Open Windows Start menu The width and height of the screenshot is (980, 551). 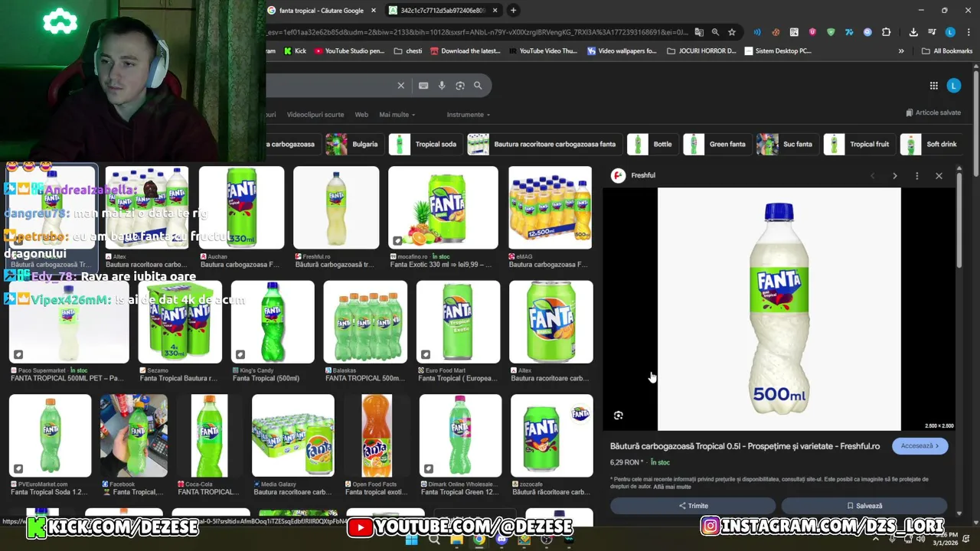tap(411, 540)
